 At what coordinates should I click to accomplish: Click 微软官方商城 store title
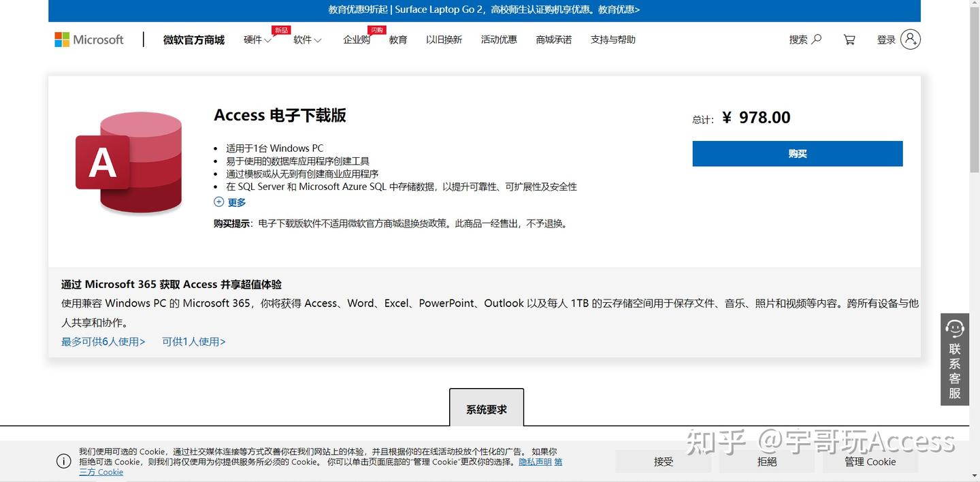point(194,39)
